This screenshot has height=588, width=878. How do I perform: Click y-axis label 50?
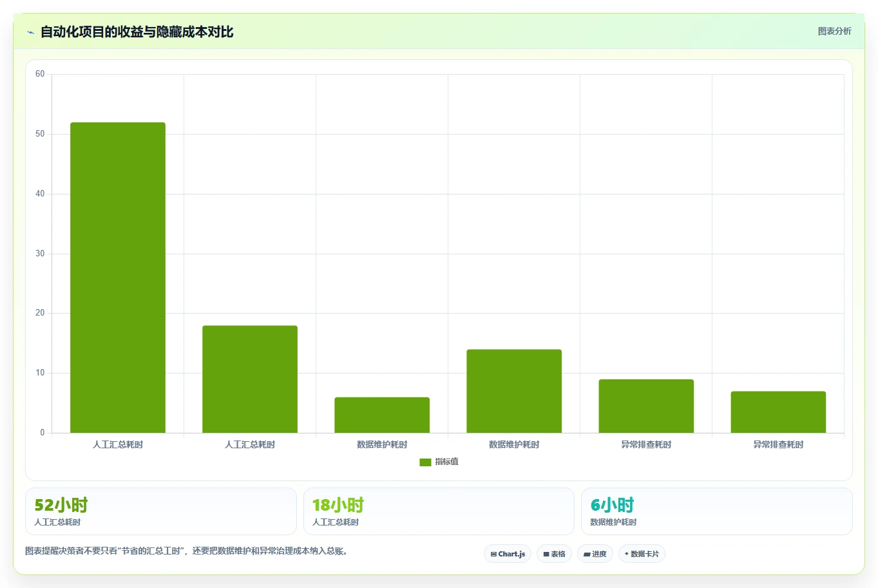pyautogui.click(x=40, y=134)
